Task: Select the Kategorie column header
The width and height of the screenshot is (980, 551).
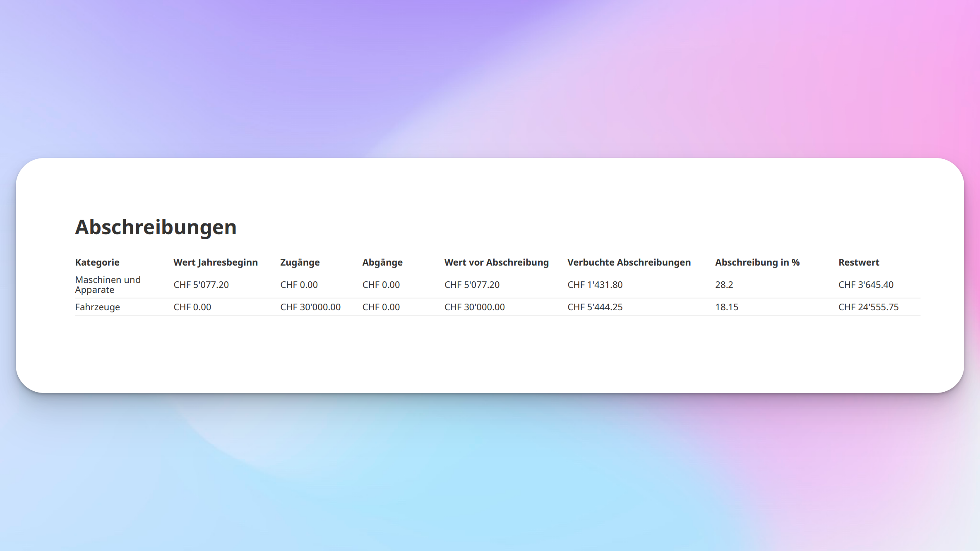Action: click(x=97, y=262)
